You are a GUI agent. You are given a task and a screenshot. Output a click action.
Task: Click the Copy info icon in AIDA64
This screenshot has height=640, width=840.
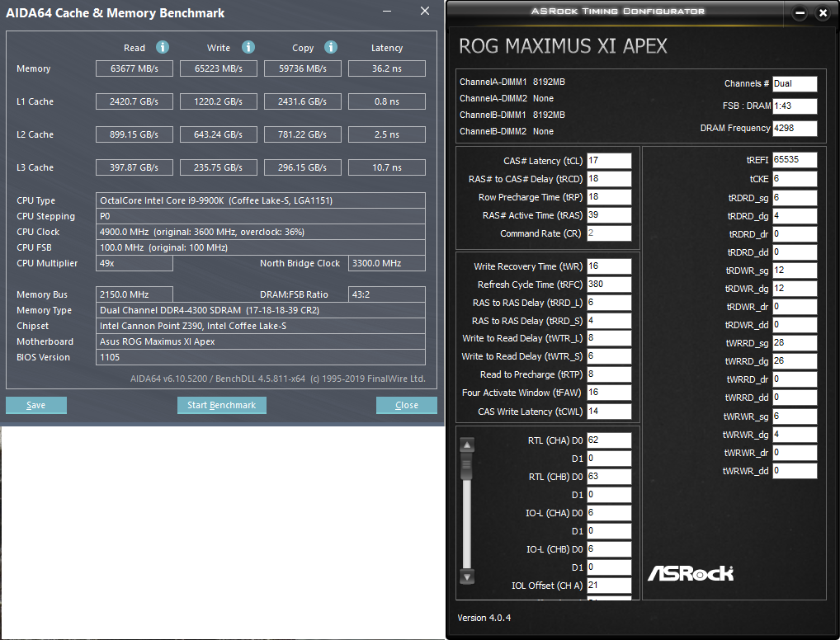pyautogui.click(x=331, y=47)
